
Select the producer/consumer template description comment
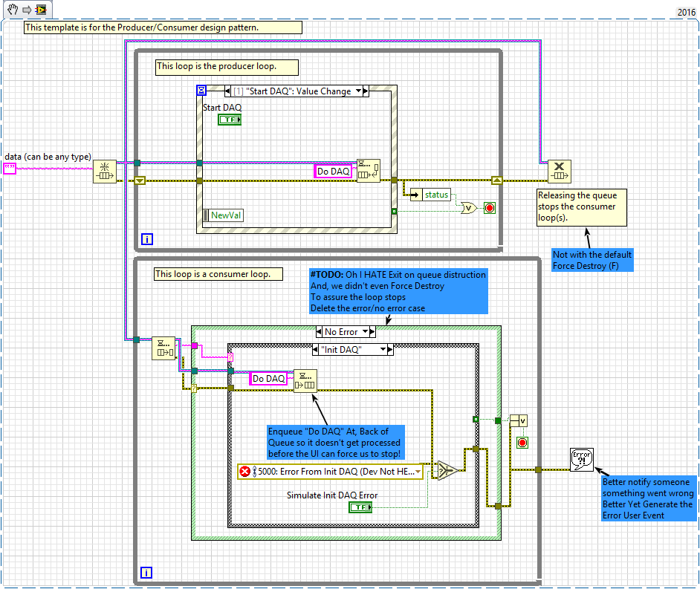pyautogui.click(x=163, y=27)
